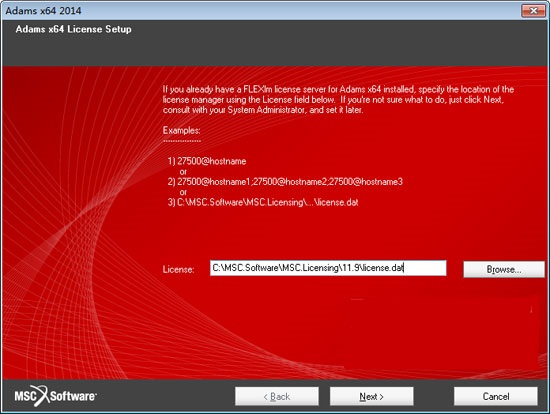The image size is (550, 414).
Task: Click the swoosh emblem in MSC logo
Action: (41, 396)
